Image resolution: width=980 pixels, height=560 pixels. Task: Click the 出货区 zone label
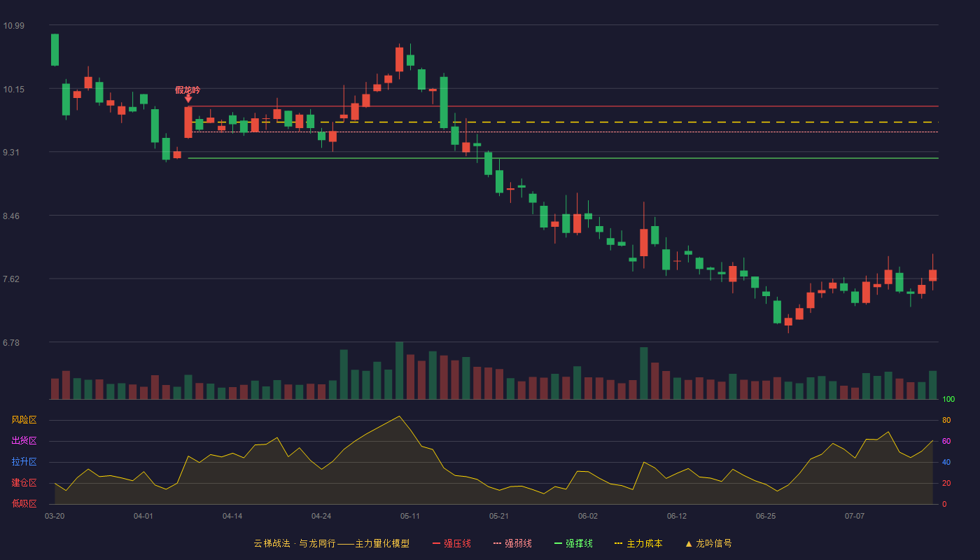24,441
